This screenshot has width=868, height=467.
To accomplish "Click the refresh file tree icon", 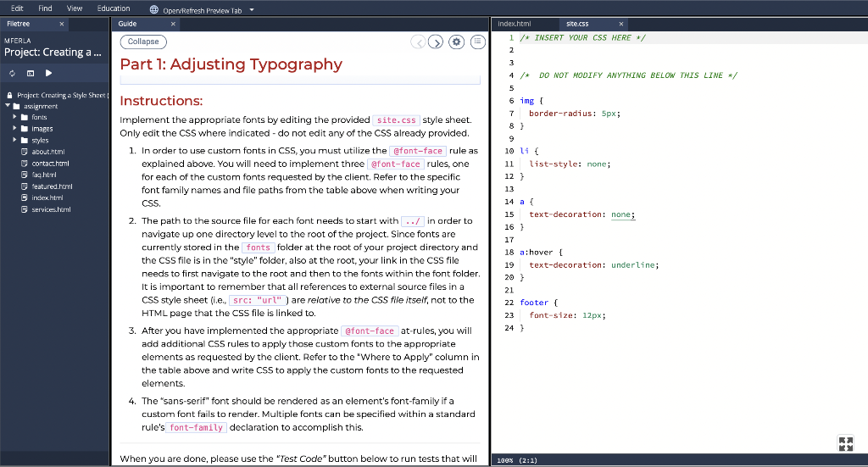I will (x=13, y=73).
